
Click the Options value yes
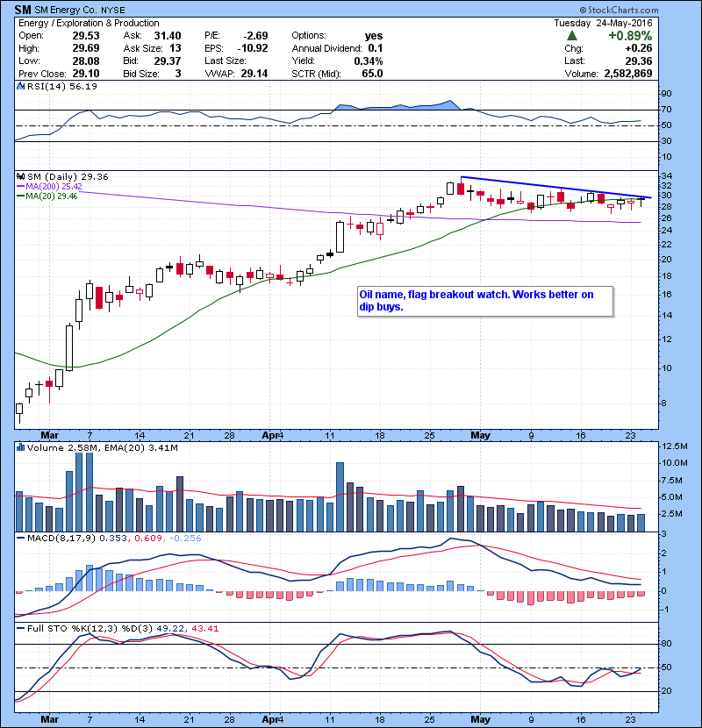(x=374, y=36)
